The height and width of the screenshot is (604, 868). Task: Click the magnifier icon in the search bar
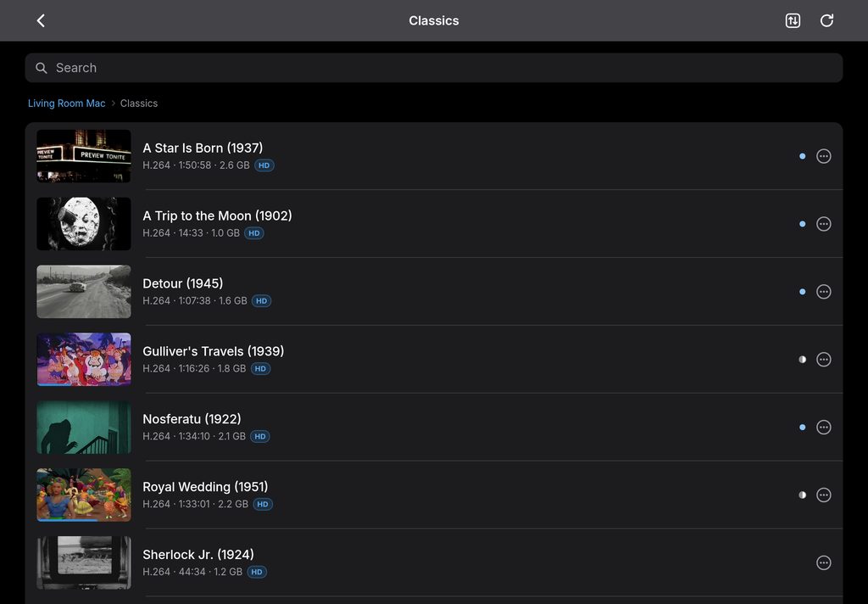pyautogui.click(x=41, y=68)
